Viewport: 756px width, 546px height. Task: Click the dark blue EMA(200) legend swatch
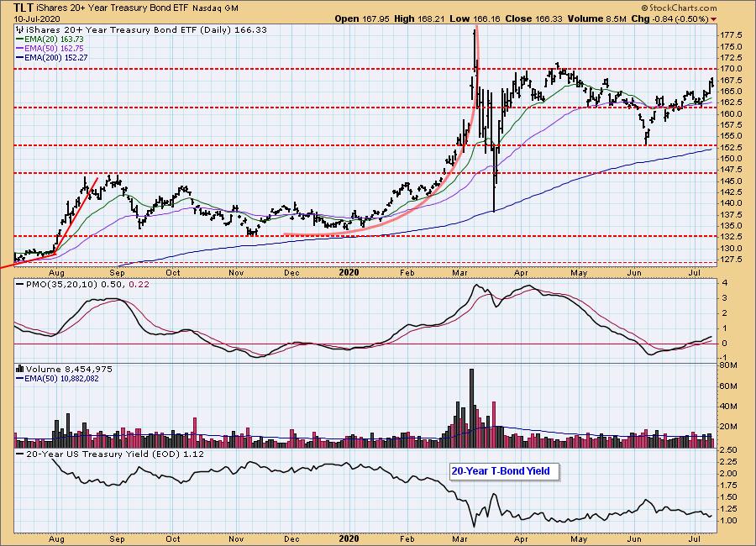click(20, 57)
